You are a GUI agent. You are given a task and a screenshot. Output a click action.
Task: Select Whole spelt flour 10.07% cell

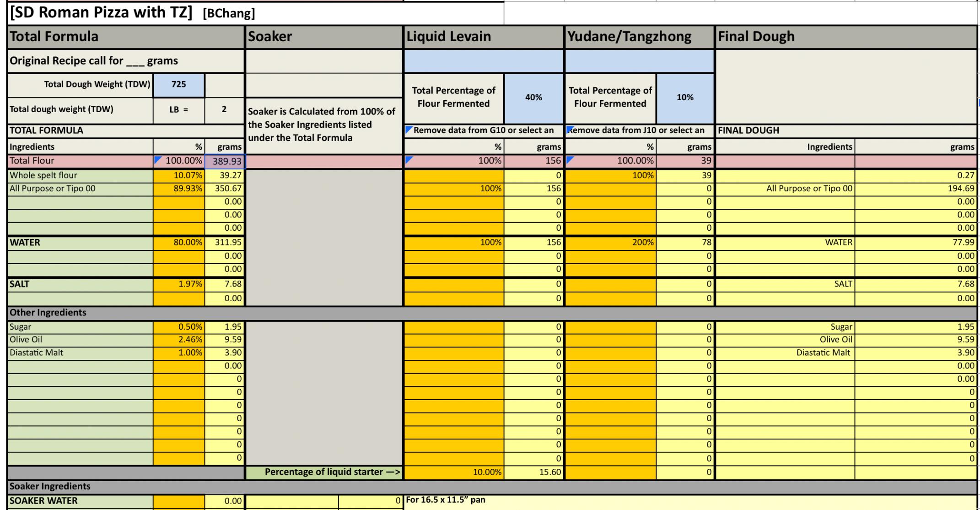tap(179, 175)
